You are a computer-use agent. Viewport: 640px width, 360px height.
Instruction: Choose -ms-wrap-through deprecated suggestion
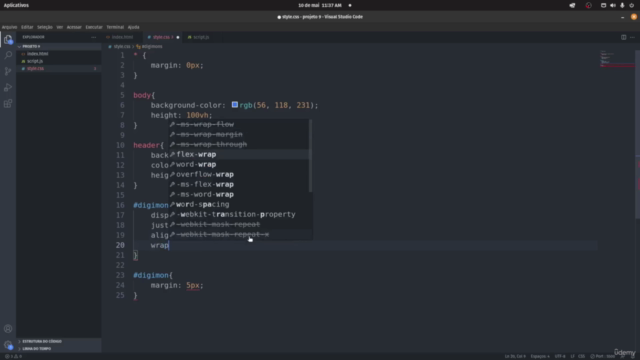point(239,144)
